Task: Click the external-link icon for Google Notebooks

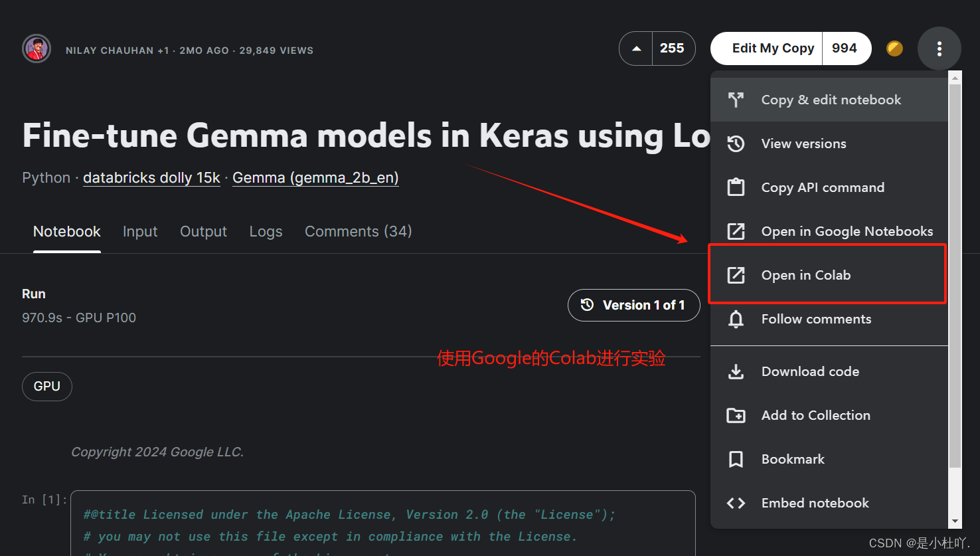Action: [736, 231]
